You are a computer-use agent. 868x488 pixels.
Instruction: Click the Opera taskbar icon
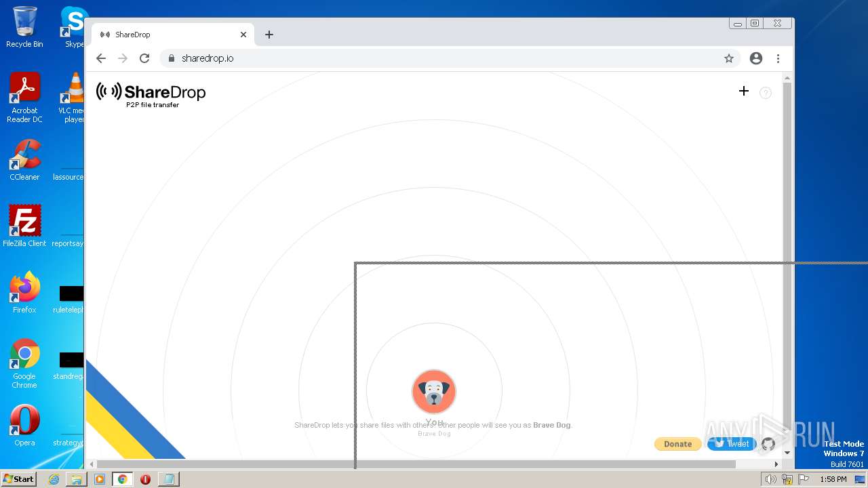click(145, 479)
